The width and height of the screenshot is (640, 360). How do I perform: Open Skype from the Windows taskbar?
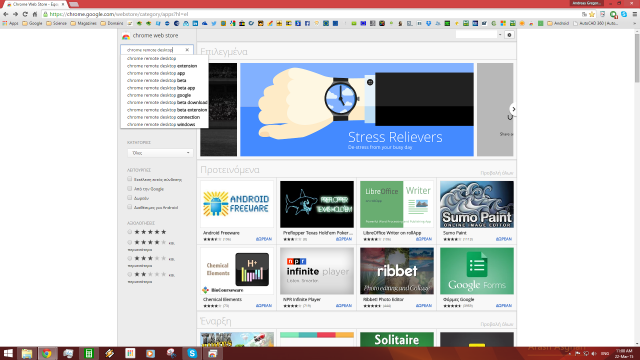click(x=192, y=353)
